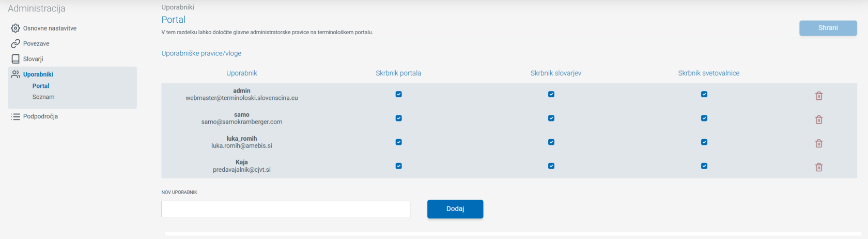
Task: Click the Administracija title
Action: click(x=37, y=8)
